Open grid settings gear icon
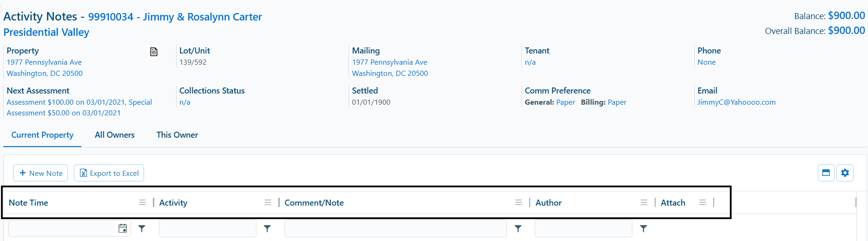 845,173
